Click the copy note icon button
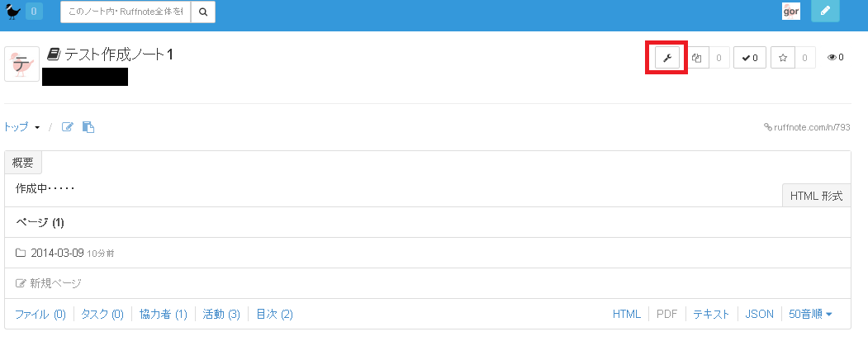Screen dimensions: 868x346 click(699, 58)
